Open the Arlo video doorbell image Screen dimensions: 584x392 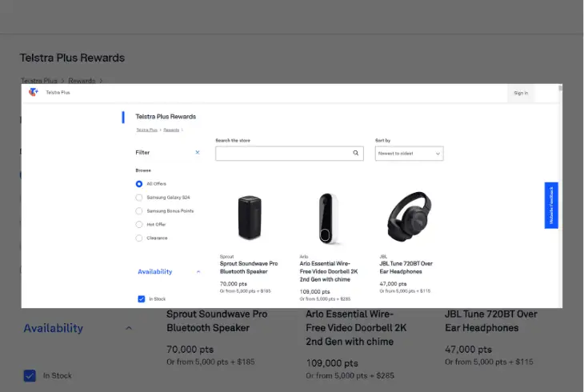(x=328, y=218)
